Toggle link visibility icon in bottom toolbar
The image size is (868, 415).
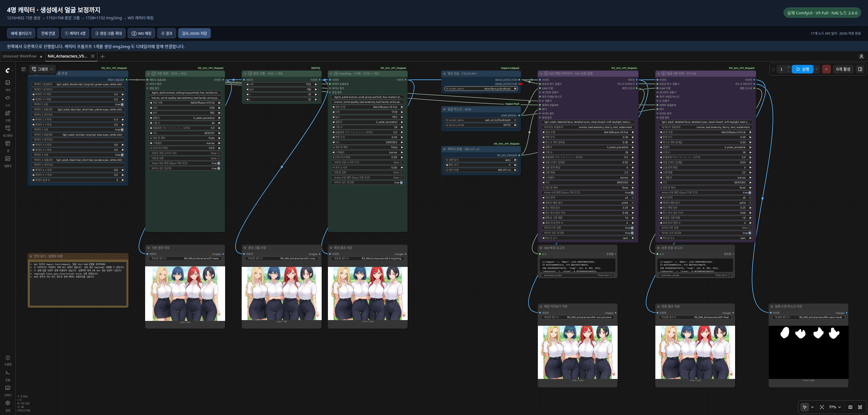[860, 407]
